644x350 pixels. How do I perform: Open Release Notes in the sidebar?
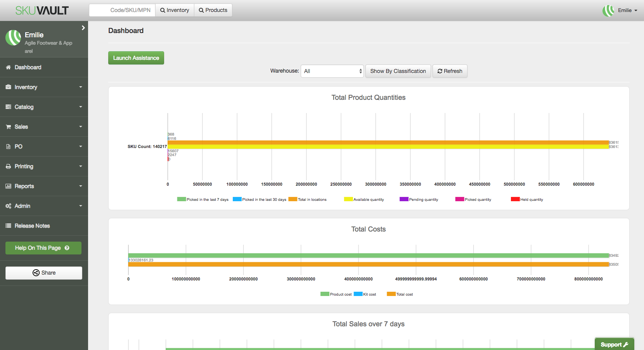pos(44,226)
